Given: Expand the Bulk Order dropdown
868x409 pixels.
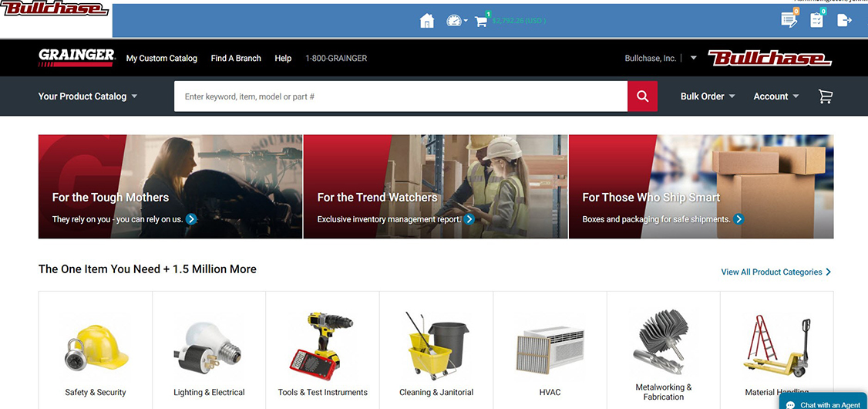Looking at the screenshot, I should point(708,96).
